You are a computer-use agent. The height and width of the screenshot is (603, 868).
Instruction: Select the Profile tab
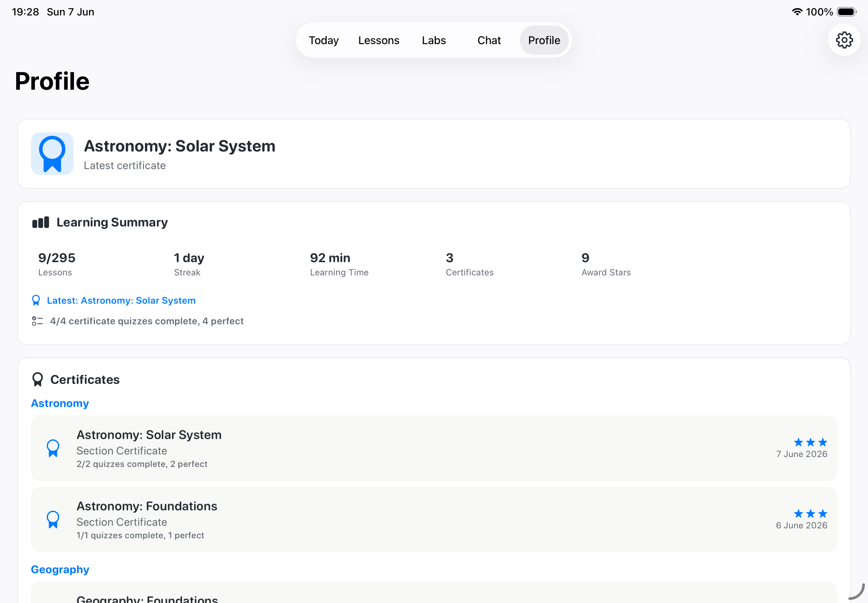544,40
